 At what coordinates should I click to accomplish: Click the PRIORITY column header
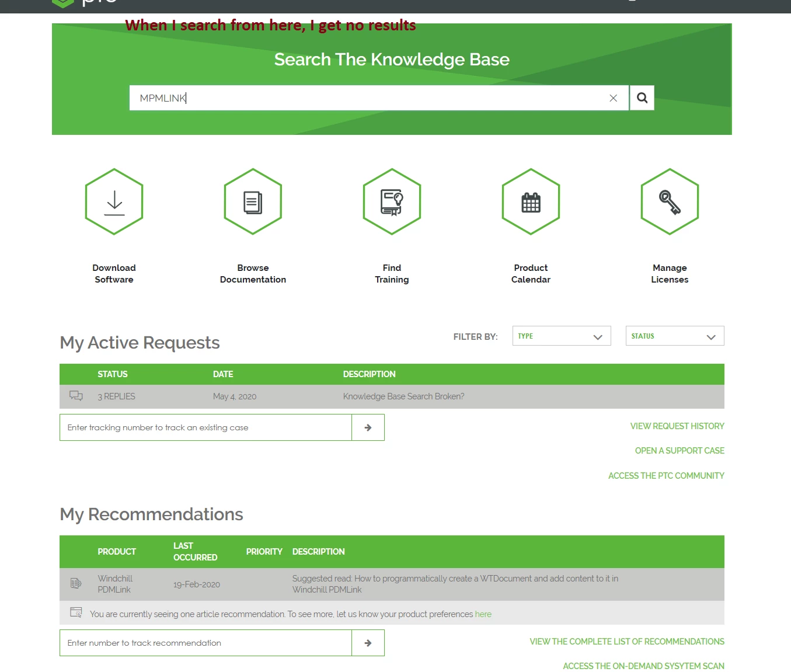coord(264,552)
